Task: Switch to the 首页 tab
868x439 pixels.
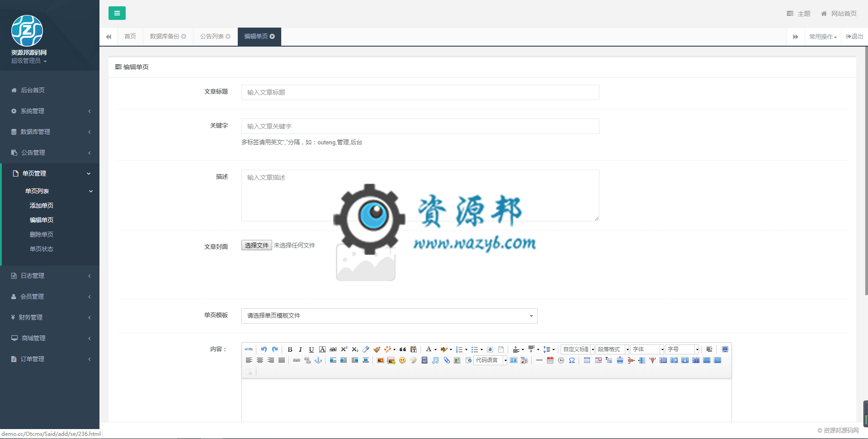Action: click(x=130, y=36)
